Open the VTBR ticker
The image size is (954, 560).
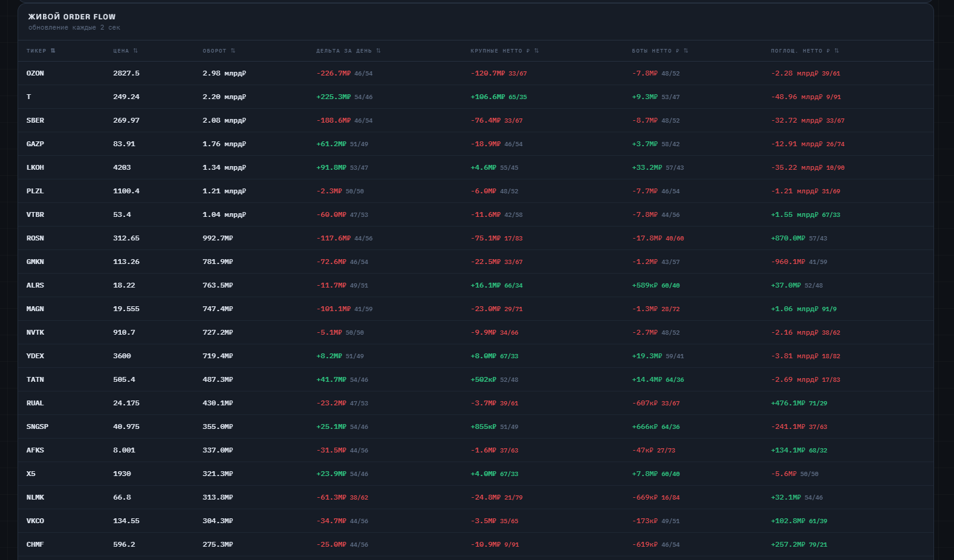click(x=35, y=214)
